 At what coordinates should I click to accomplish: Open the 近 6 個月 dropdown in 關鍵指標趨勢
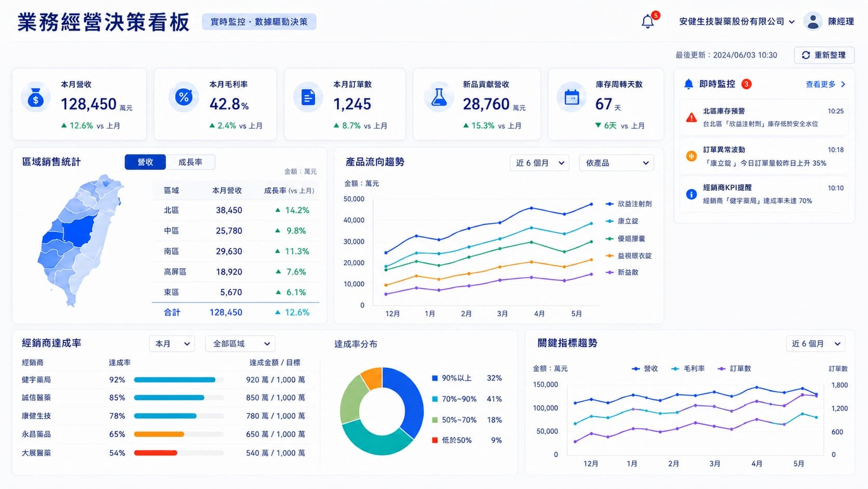[x=816, y=343]
